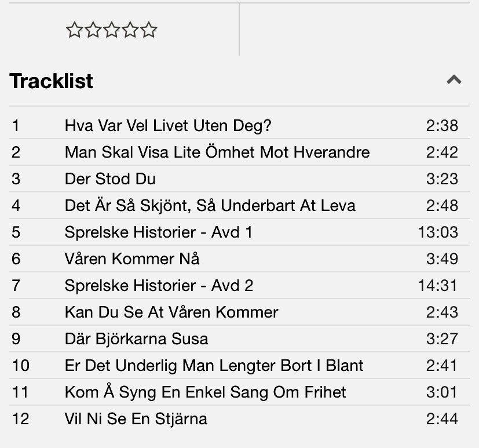Choose track Er Det Underlig Man Lengter Bort
This screenshot has height=448, width=479.
240,365
